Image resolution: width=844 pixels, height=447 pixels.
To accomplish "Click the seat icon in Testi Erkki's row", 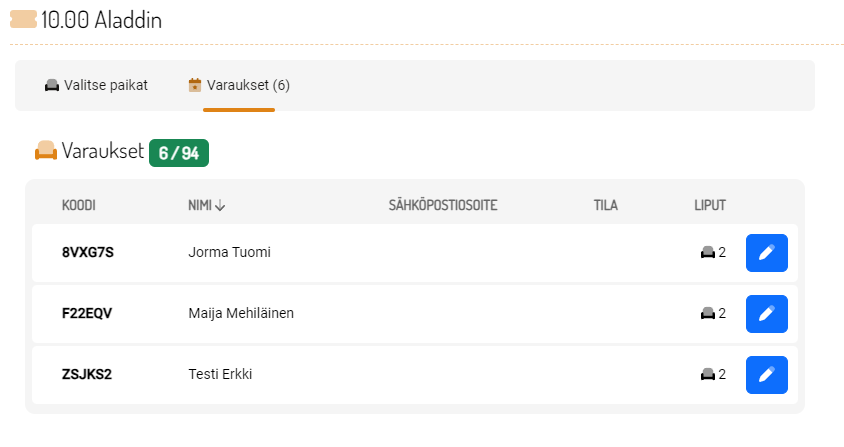I will (x=707, y=375).
